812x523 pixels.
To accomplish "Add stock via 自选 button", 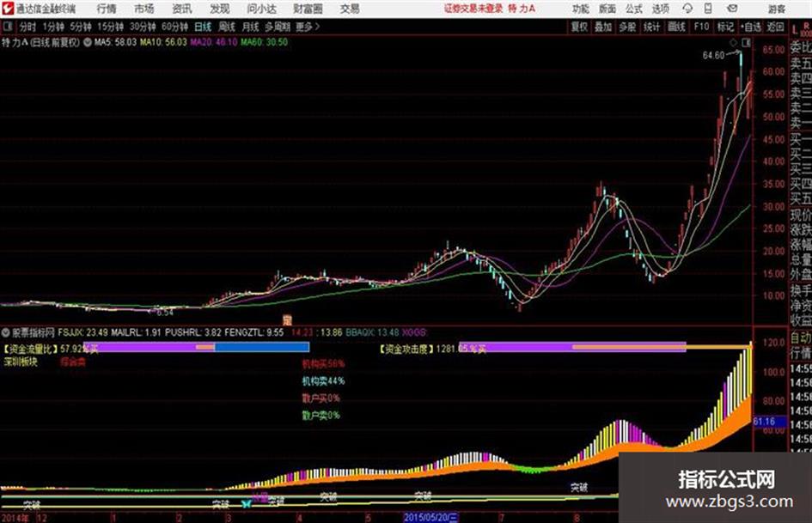I will click(x=751, y=27).
